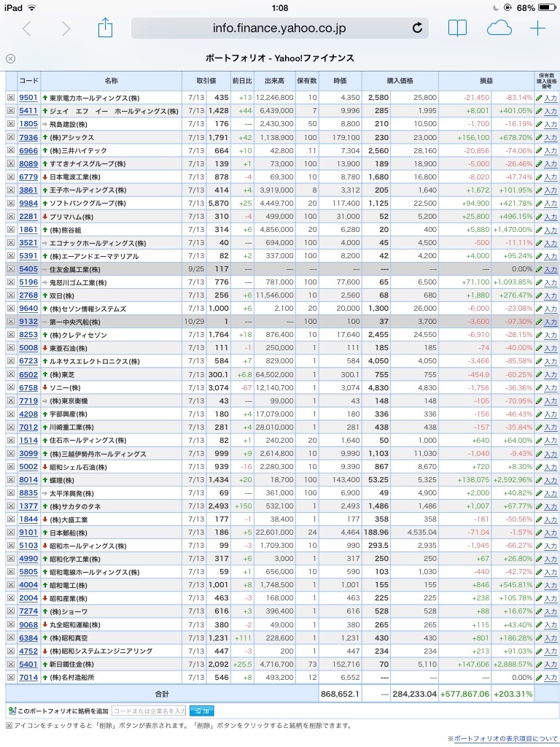This screenshot has width=560, height=747.
Task: Click total profit value +577,867.06
Action: click(464, 694)
